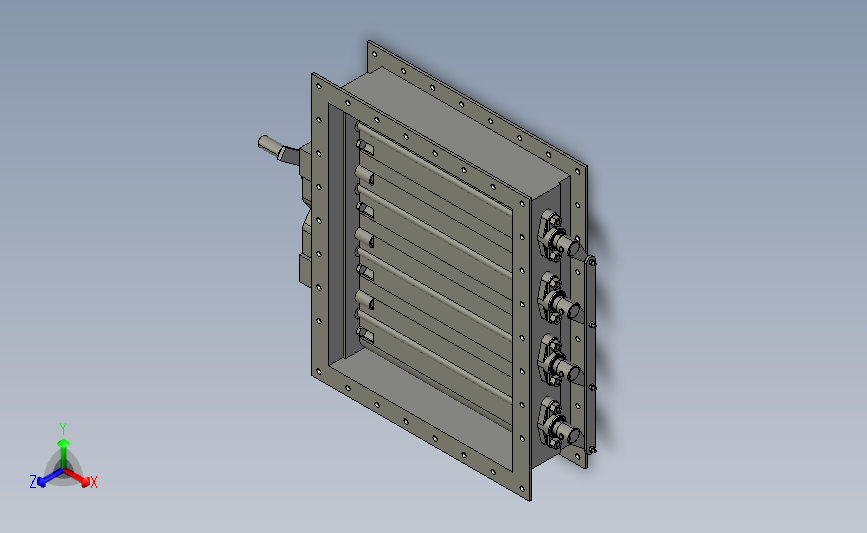
Task: Select the bottom damper blade inside the frame
Action: 434,368
